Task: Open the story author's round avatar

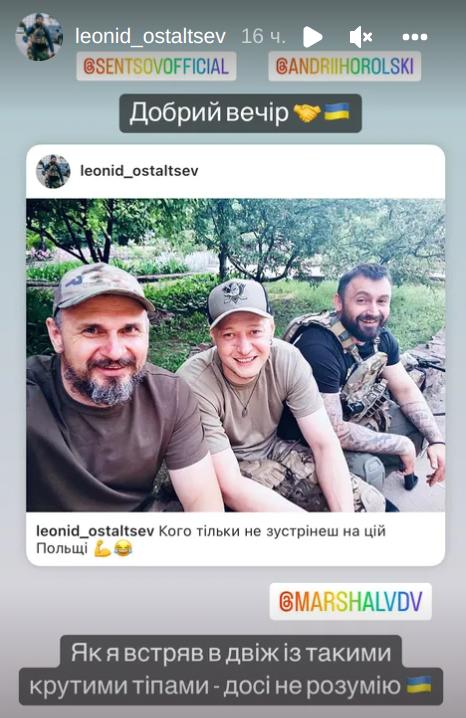Action: pyautogui.click(x=39, y=37)
